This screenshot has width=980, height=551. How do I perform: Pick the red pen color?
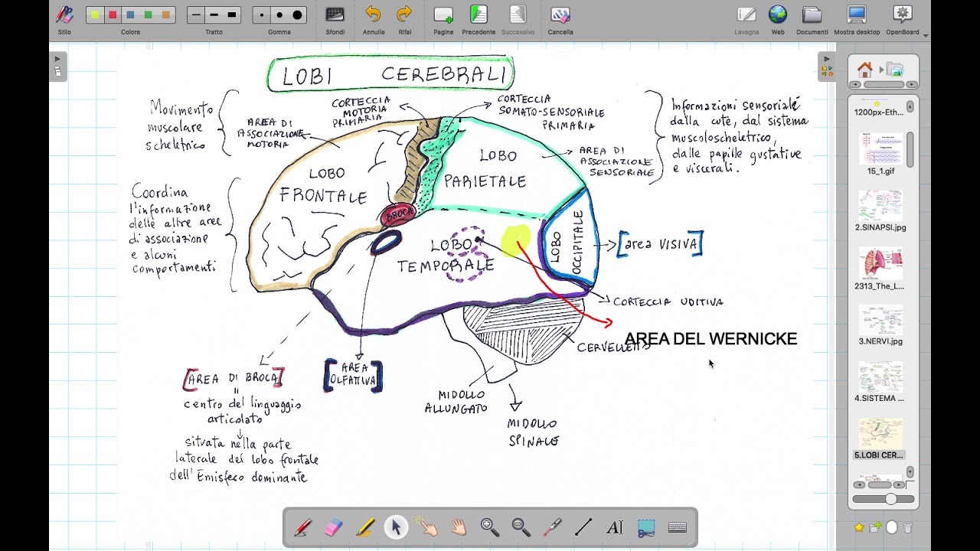(x=113, y=15)
